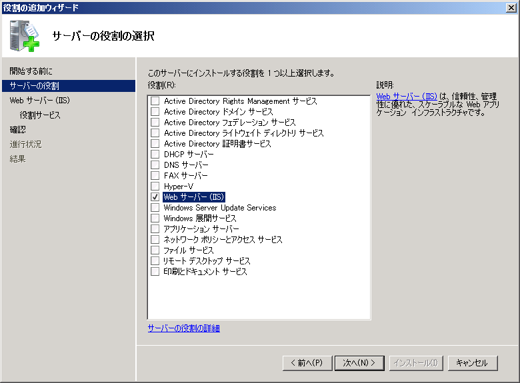Close the 役割の追加ウィザード window

point(511,8)
